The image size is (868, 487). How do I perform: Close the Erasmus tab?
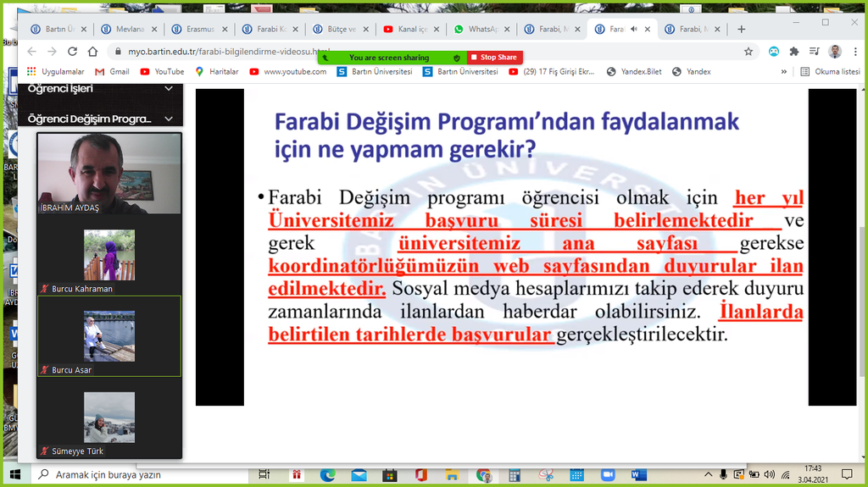point(225,29)
